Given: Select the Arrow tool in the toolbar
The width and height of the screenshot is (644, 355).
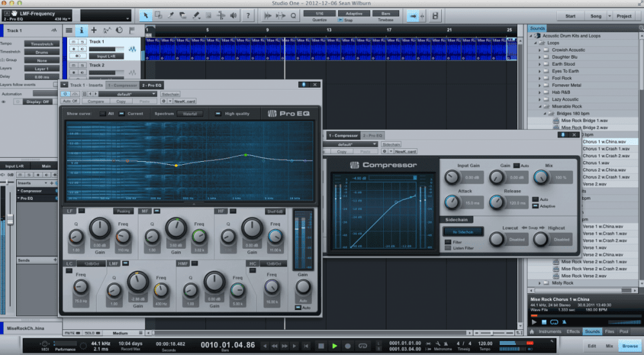Looking at the screenshot, I should (x=146, y=16).
